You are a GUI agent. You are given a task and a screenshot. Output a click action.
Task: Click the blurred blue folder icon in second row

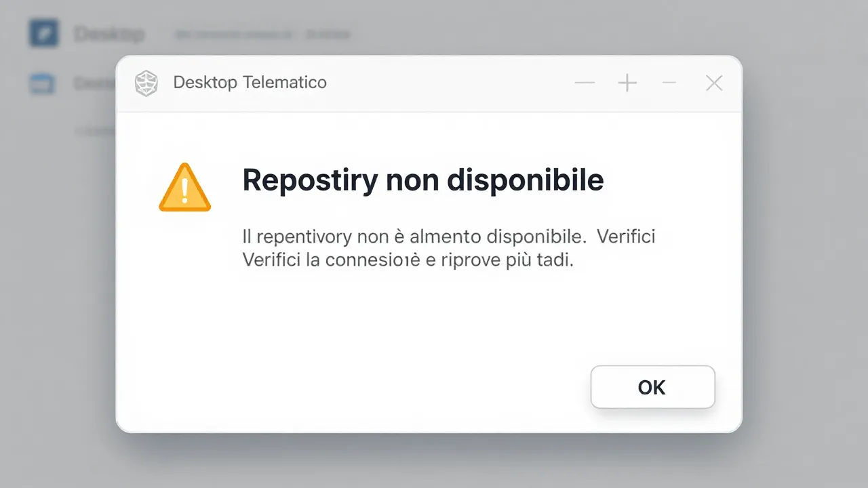[42, 83]
